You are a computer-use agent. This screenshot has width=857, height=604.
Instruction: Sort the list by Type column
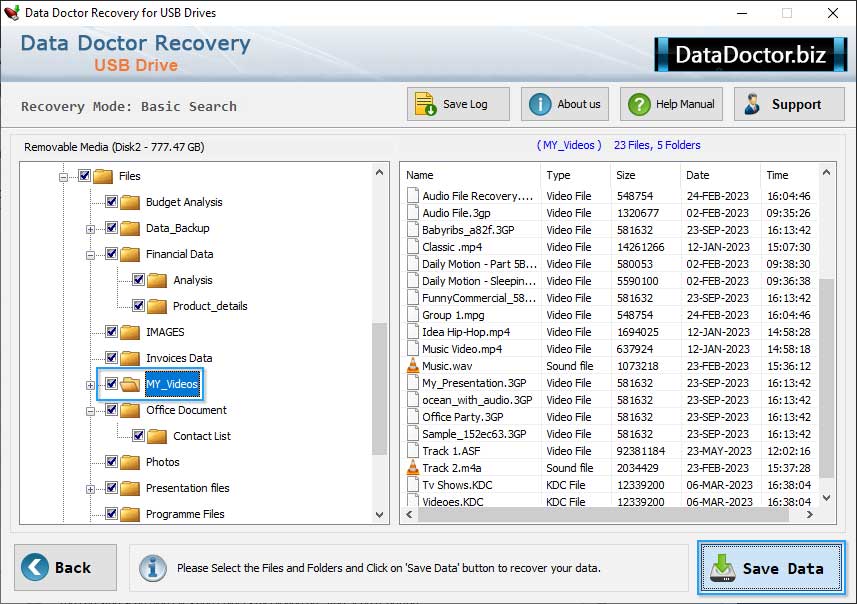[x=576, y=175]
